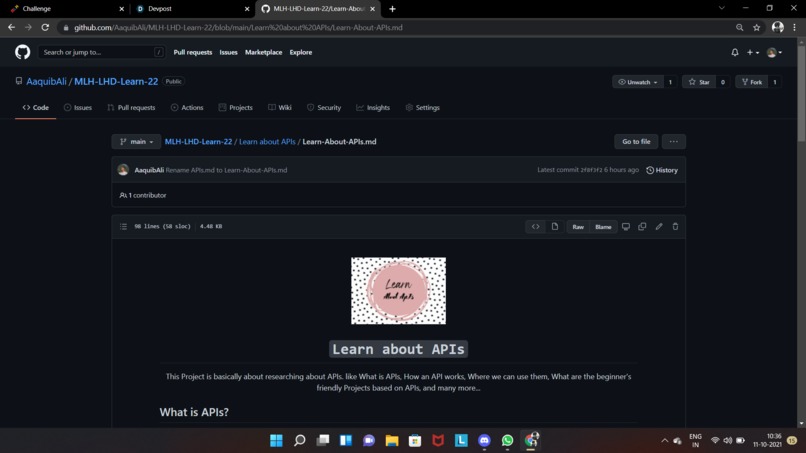806x453 pixels.
Task: Open file History
Action: [x=662, y=170]
